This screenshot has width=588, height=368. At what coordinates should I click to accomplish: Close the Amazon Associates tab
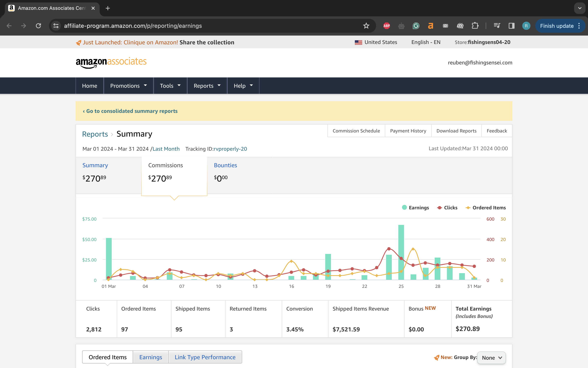[93, 8]
